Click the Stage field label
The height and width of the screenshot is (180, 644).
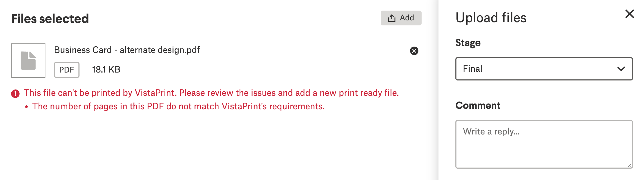click(x=468, y=43)
